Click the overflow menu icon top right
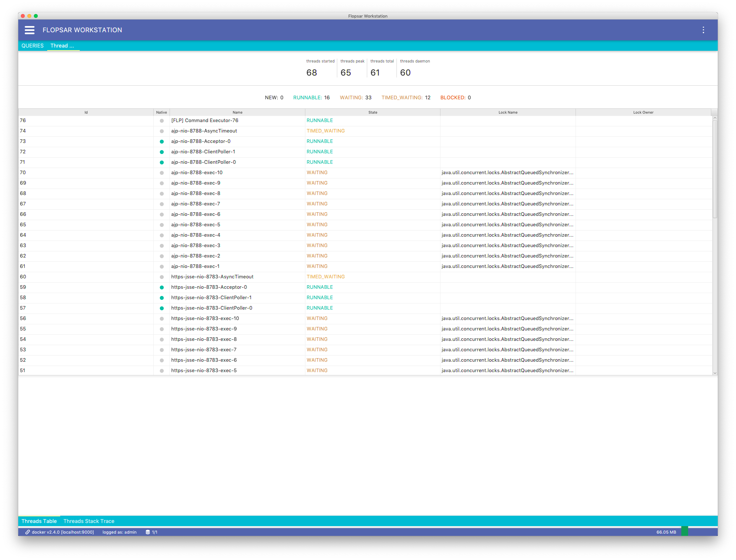This screenshot has height=560, width=736. (703, 29)
